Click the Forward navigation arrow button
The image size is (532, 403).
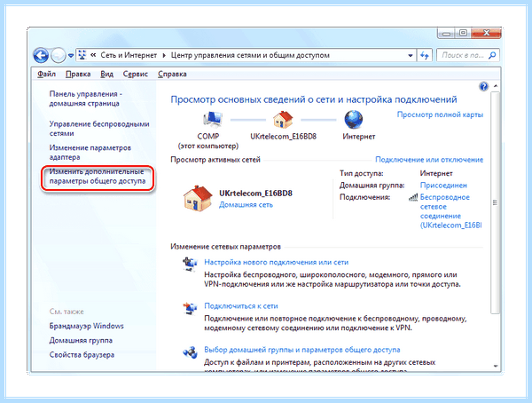click(59, 55)
